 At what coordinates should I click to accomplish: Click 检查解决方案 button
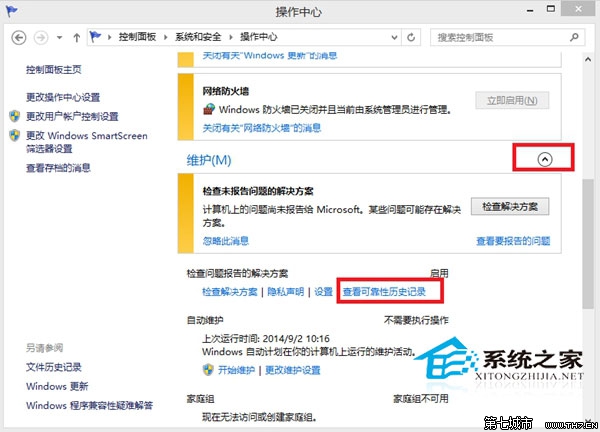pyautogui.click(x=510, y=207)
